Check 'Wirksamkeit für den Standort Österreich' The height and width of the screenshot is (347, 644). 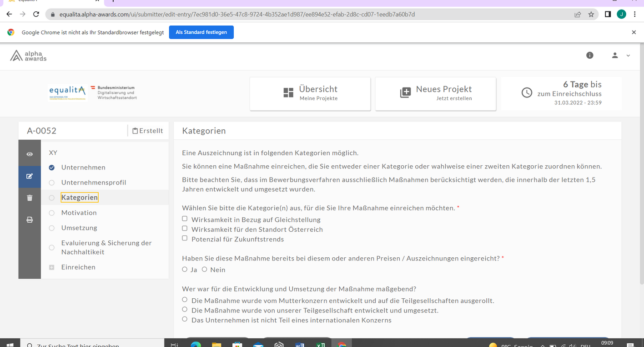pyautogui.click(x=185, y=229)
